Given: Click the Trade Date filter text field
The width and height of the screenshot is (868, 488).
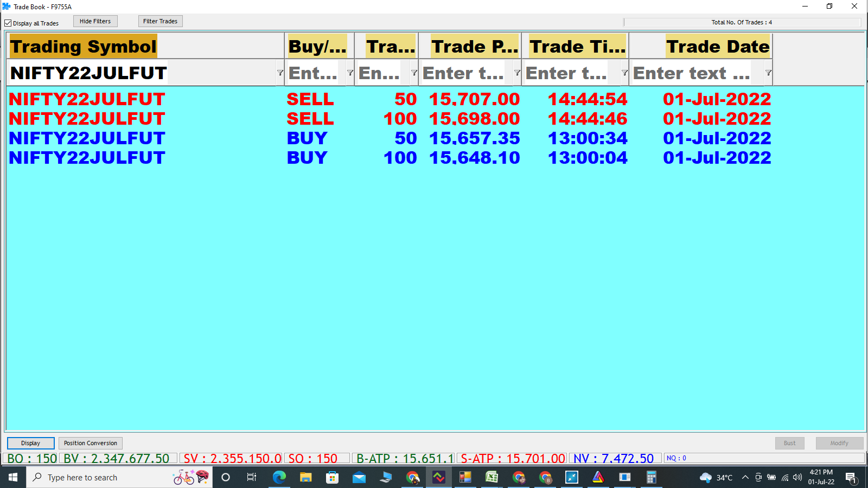Looking at the screenshot, I should [x=697, y=73].
